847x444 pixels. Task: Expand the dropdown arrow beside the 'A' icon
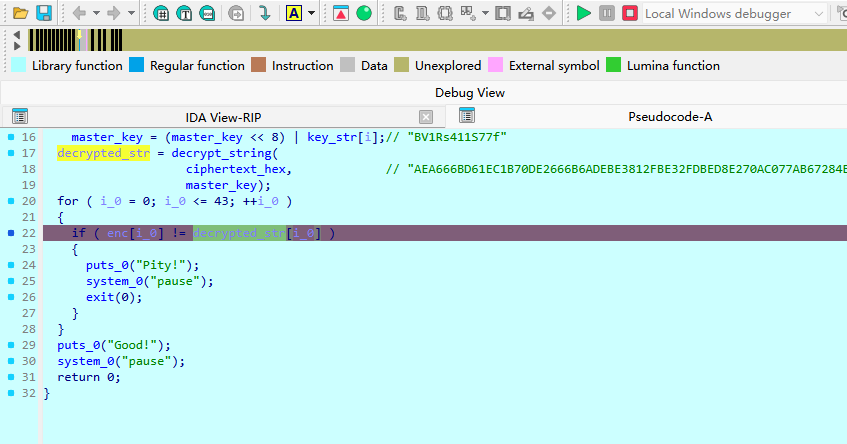[x=312, y=13]
